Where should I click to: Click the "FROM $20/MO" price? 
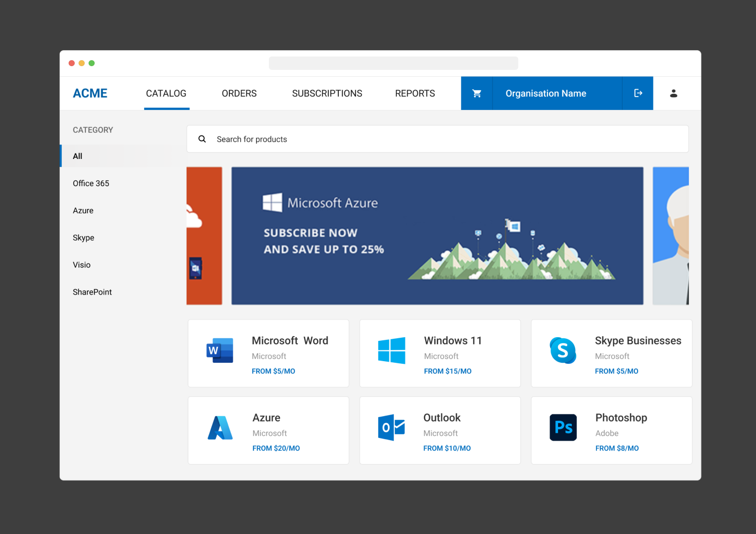(276, 449)
